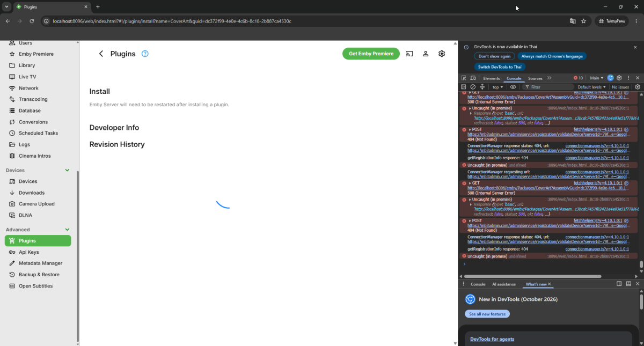Click See all new features
This screenshot has width=644, height=346.
click(487, 314)
